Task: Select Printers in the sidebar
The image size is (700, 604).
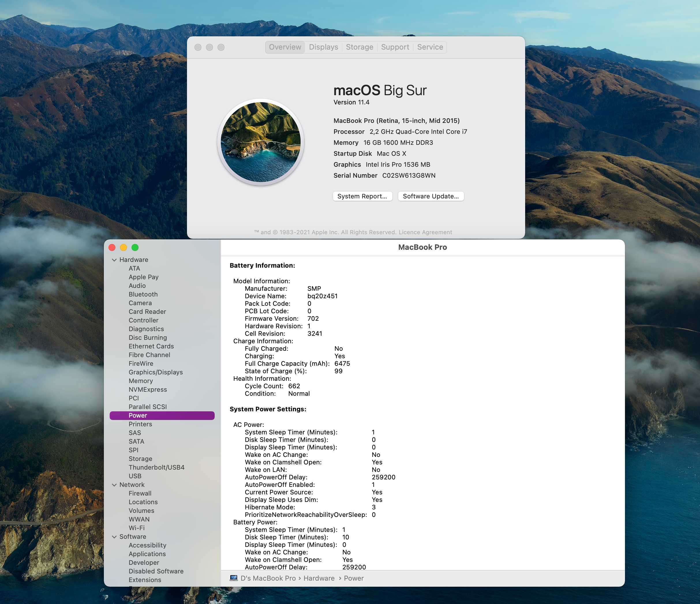Action: click(140, 424)
